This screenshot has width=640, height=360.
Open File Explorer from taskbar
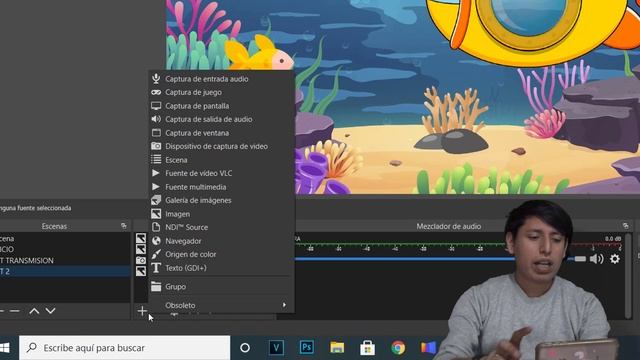337,348
